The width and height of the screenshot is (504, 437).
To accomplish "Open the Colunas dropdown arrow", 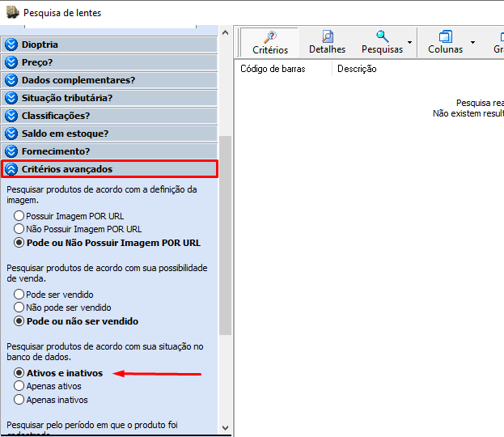I will 472,42.
